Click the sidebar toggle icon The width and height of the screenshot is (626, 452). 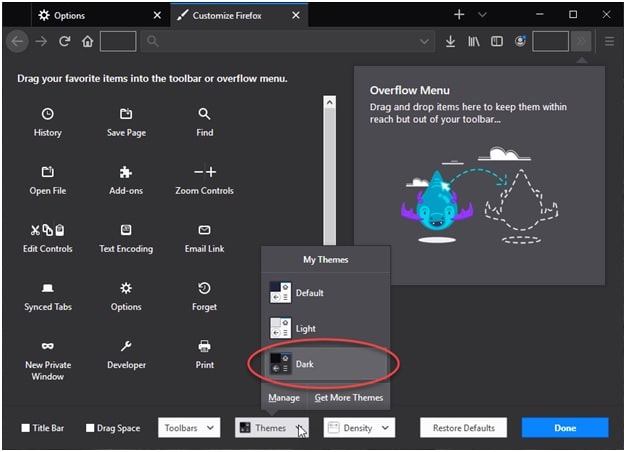(497, 41)
